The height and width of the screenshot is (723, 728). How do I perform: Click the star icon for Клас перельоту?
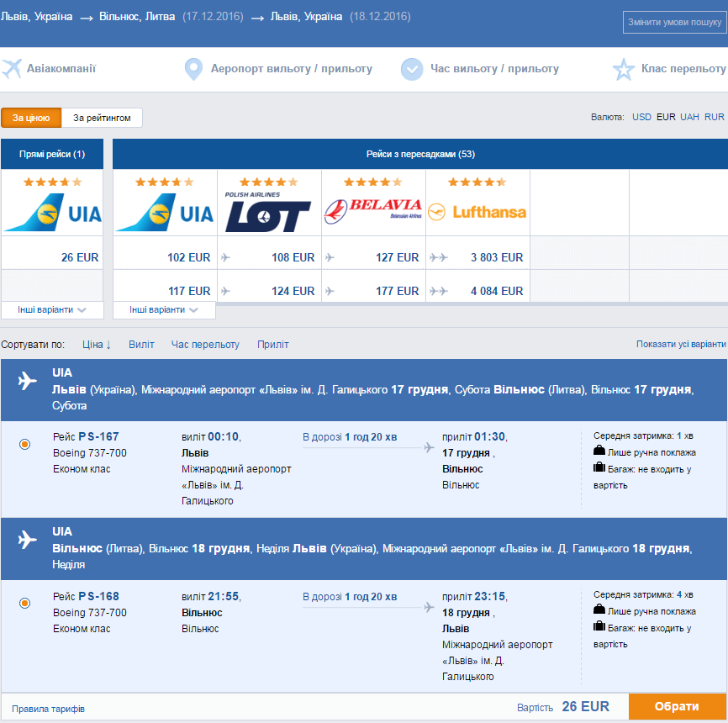point(624,69)
